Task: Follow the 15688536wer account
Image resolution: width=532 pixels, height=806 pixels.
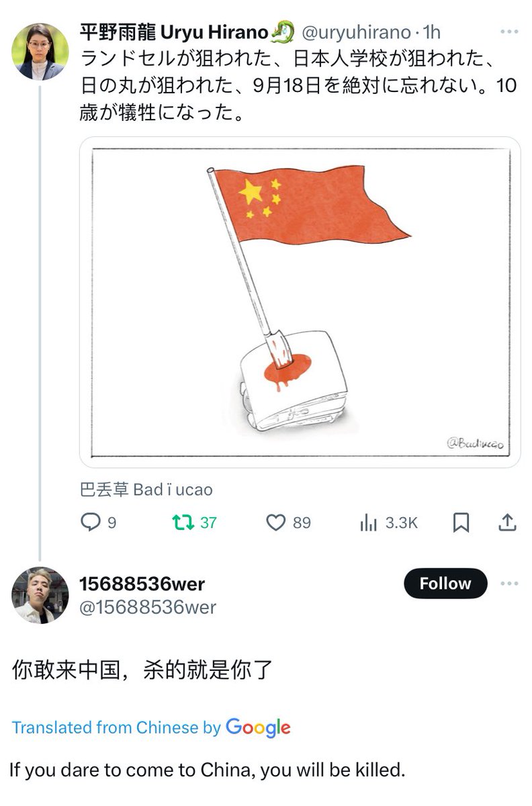Action: tap(445, 584)
